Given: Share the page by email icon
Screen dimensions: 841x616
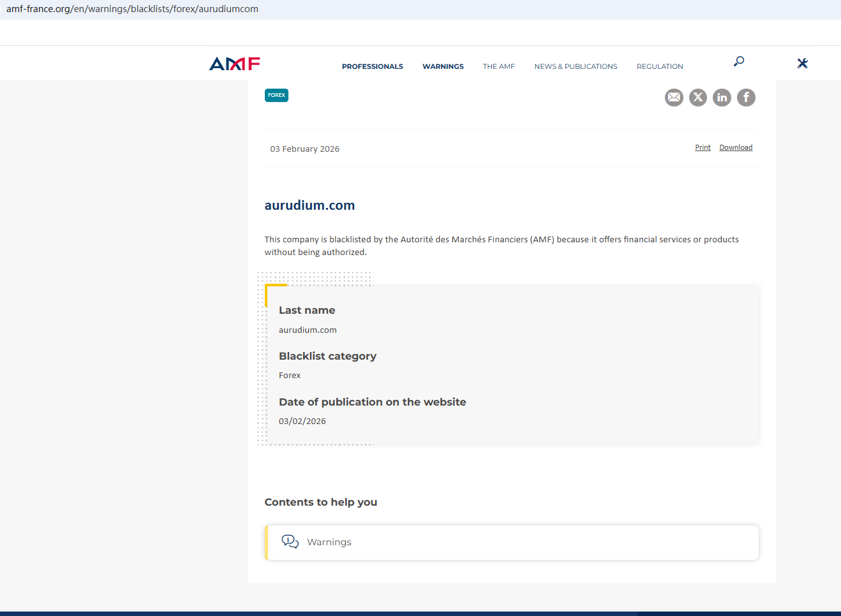Looking at the screenshot, I should click(x=674, y=97).
